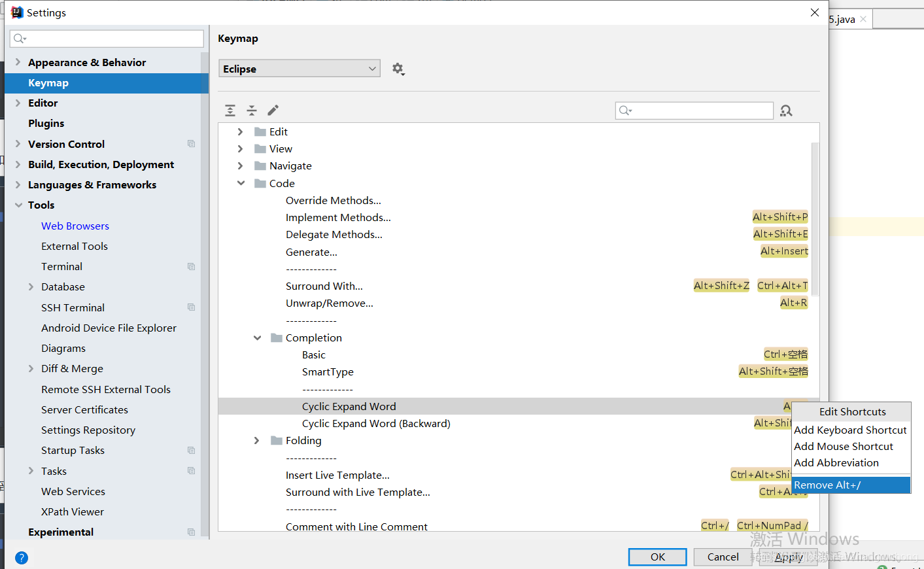Close the .java editor tab

click(x=863, y=19)
